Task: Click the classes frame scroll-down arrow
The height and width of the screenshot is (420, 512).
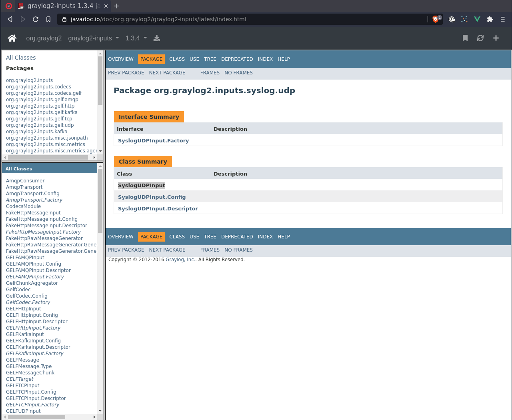Action: tap(100, 411)
